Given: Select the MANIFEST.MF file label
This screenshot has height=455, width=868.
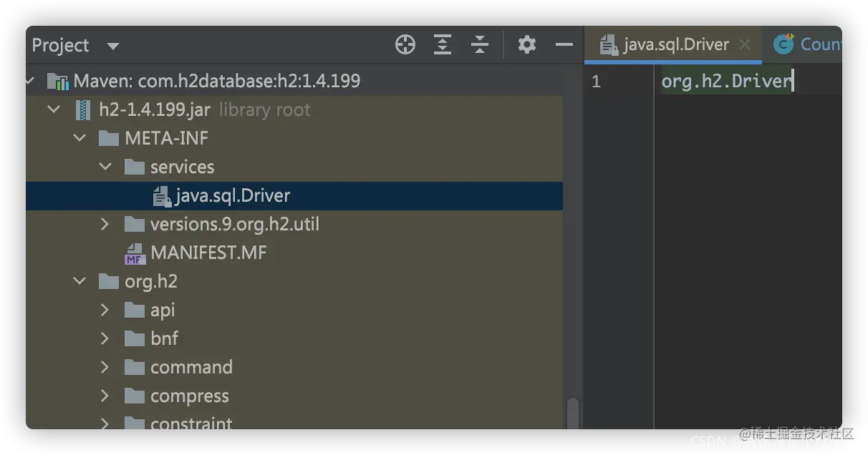Looking at the screenshot, I should pos(208,253).
